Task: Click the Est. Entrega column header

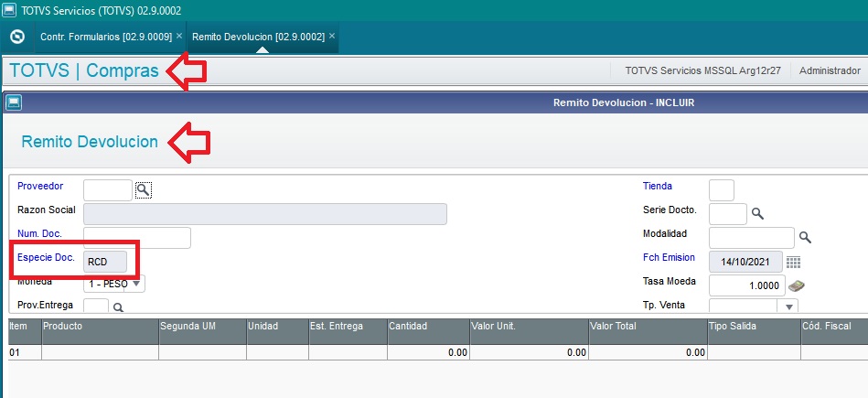Action: click(x=348, y=331)
